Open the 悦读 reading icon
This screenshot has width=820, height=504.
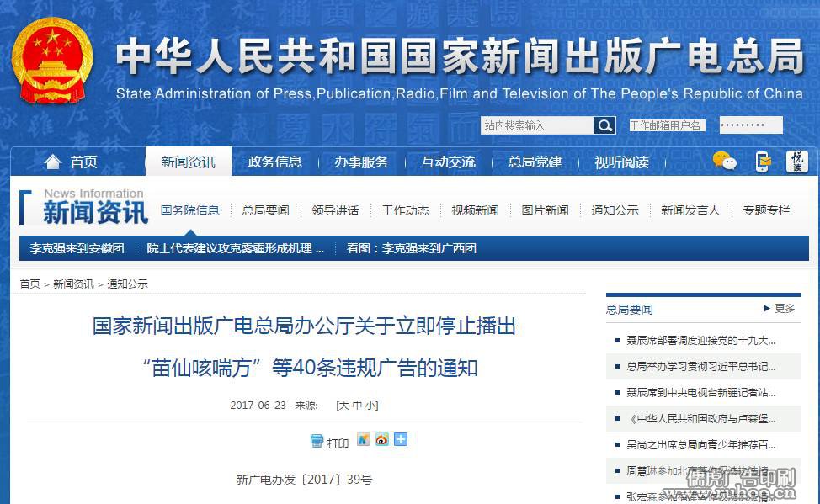[796, 162]
